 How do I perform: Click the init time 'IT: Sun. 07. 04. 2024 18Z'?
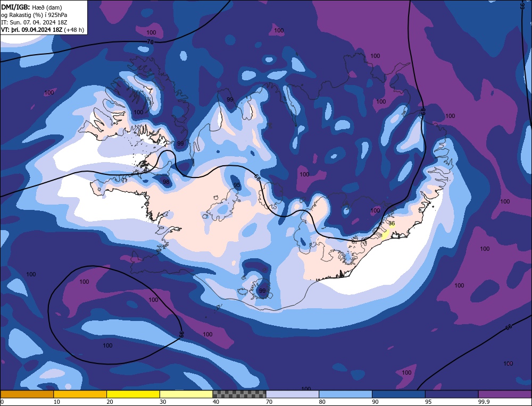34,22
